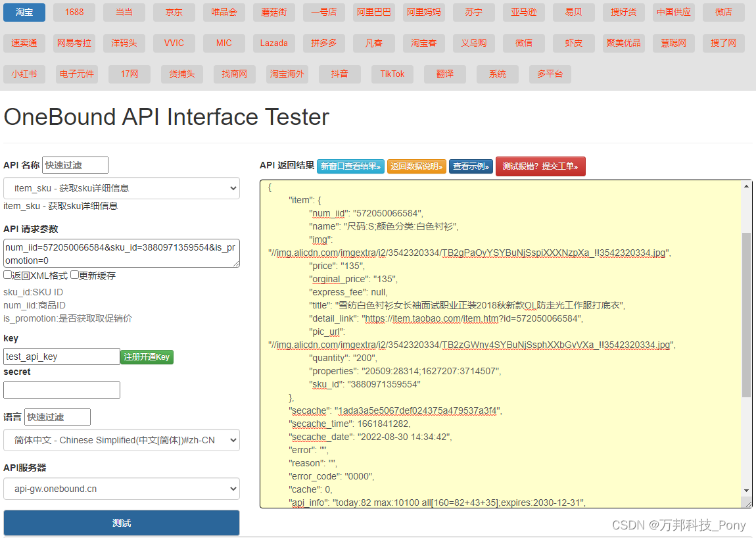Switch to the 小红书 tab

coord(24,74)
